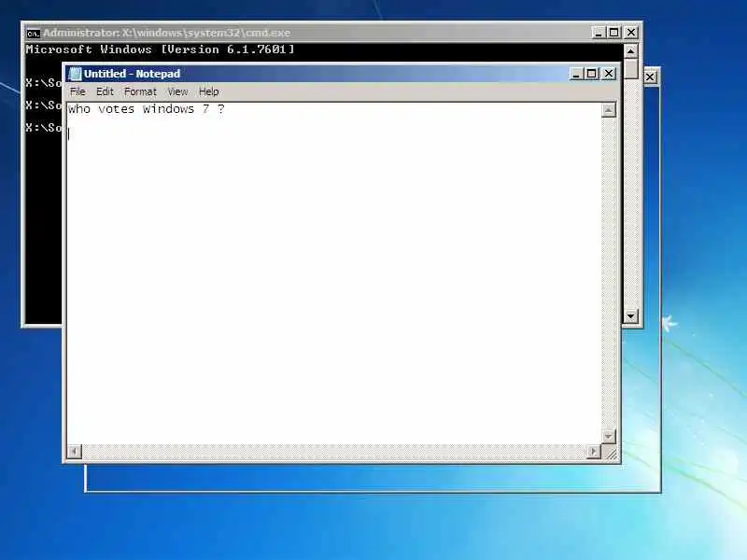Click cmd window scrollbar down arrow
Image resolution: width=747 pixels, height=560 pixels.
(631, 315)
